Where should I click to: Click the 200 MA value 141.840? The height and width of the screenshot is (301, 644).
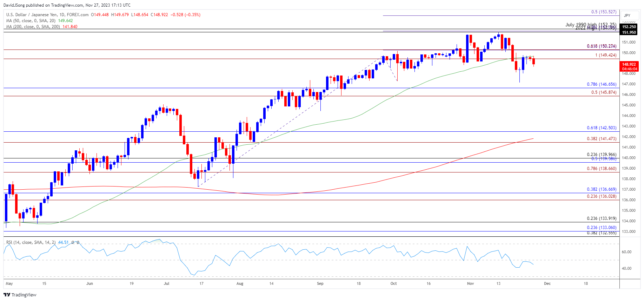point(70,27)
